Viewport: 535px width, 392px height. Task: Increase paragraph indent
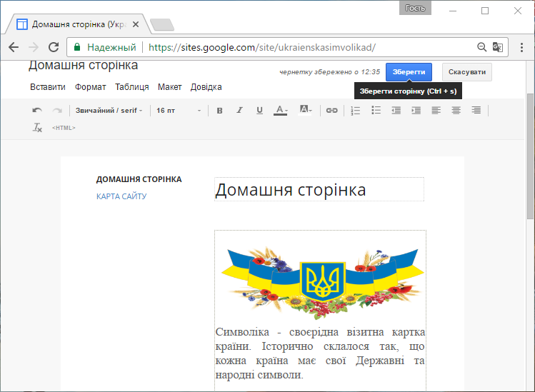416,110
